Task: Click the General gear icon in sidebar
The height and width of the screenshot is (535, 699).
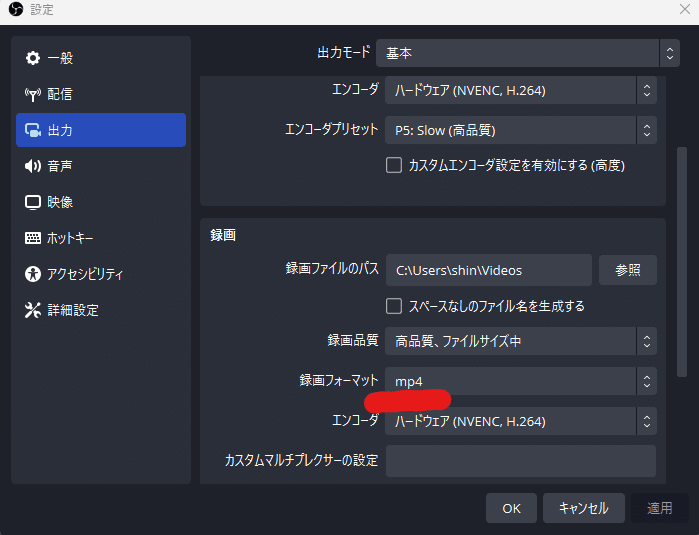Action: pos(33,58)
